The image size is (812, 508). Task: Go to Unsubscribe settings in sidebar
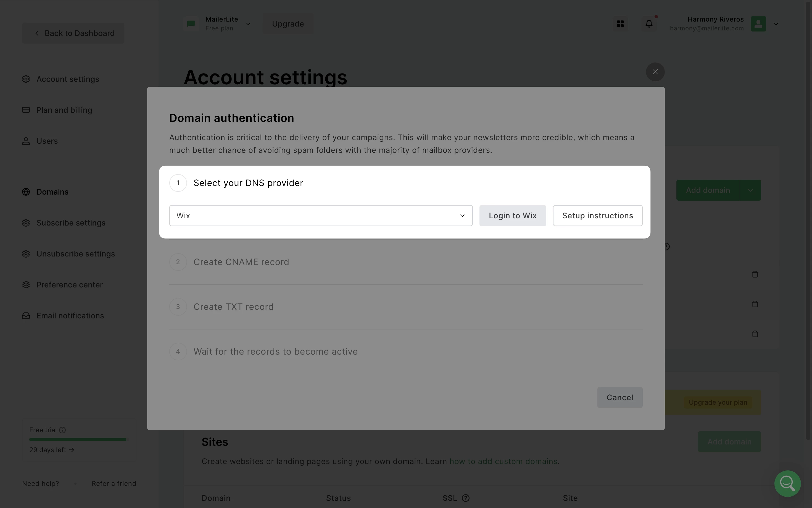tap(75, 254)
